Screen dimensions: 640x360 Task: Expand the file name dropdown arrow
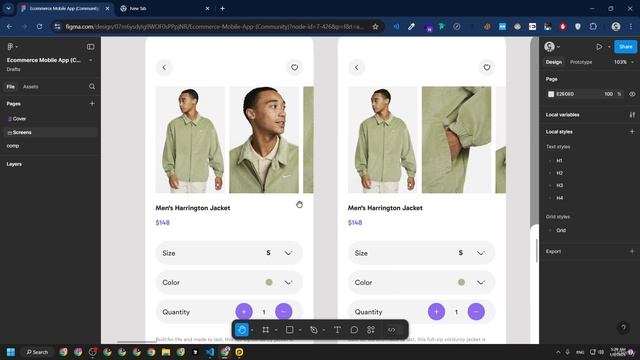[91, 60]
